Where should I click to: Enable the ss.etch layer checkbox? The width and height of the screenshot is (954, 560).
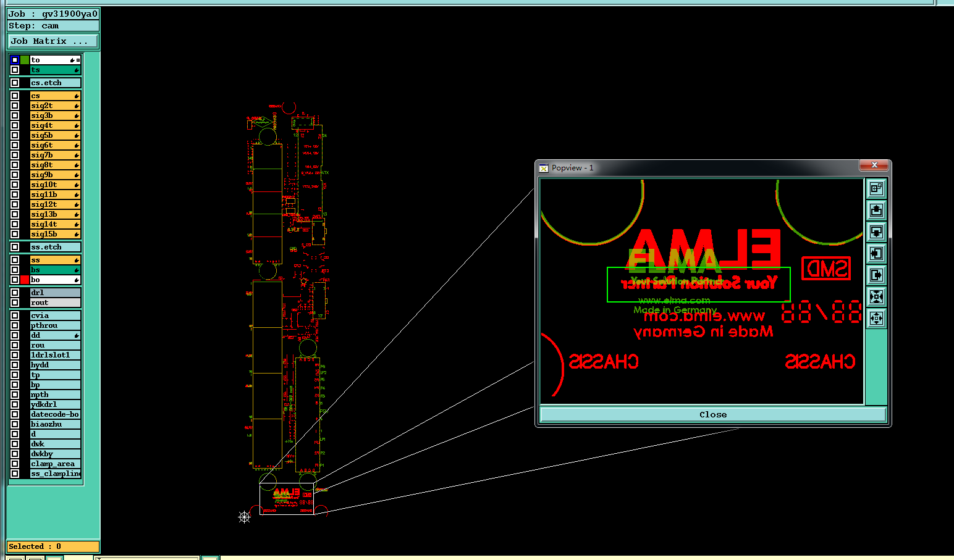pyautogui.click(x=15, y=247)
